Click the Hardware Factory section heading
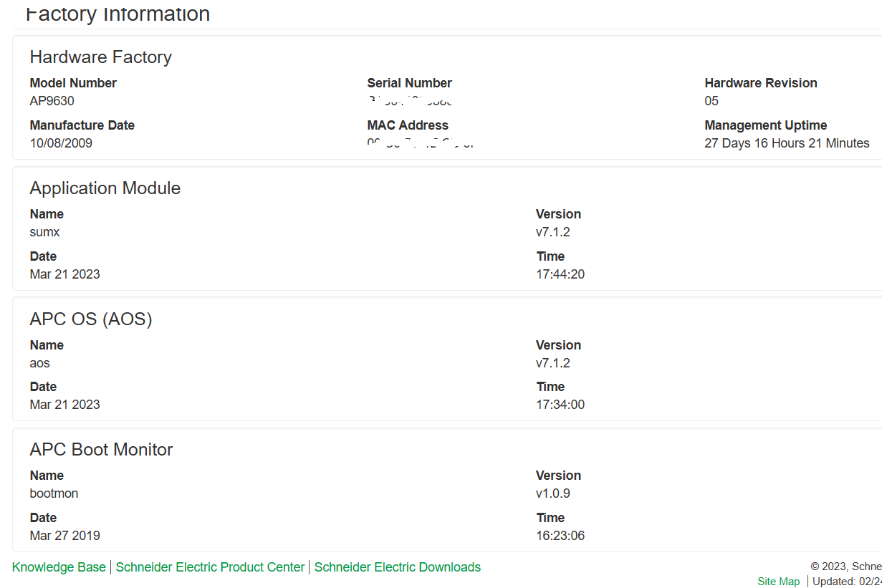The image size is (882, 588). tap(101, 57)
